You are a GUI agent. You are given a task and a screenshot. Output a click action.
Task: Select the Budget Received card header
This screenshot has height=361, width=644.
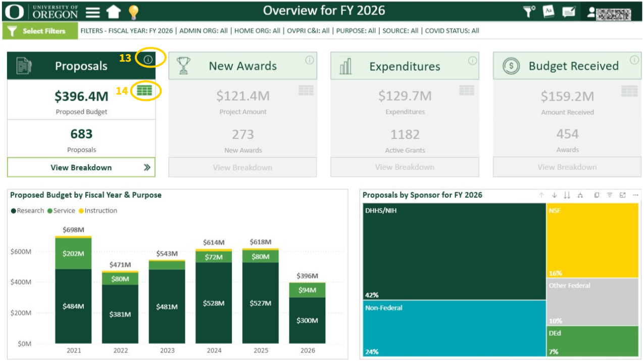pos(567,66)
